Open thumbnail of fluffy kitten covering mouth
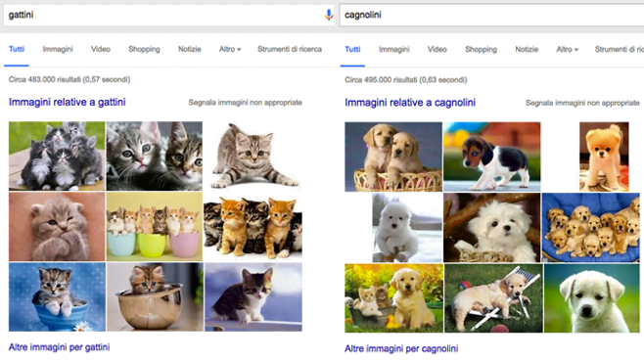Screen dimensions: 644x360 point(57,227)
